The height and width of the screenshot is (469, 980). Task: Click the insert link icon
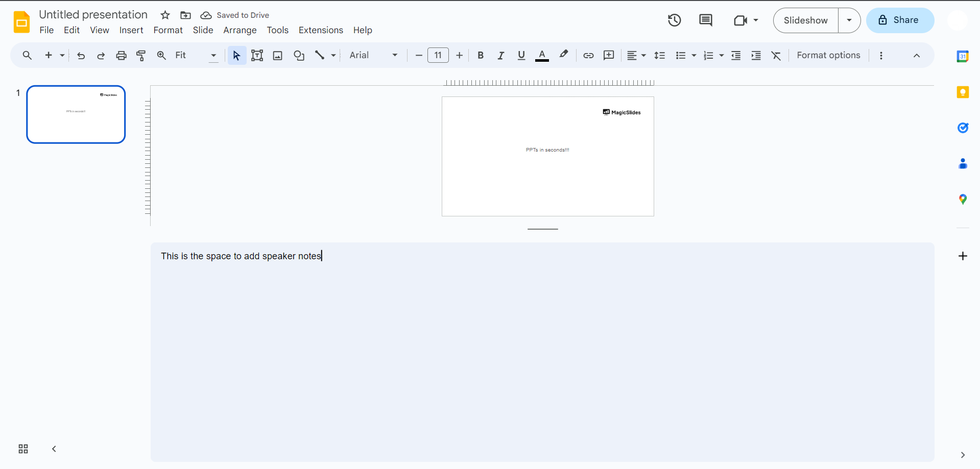click(x=588, y=56)
